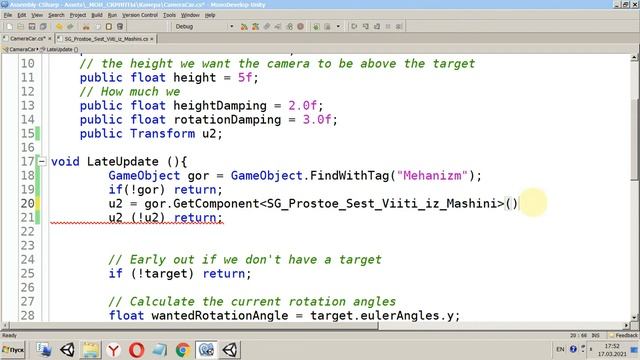This screenshot has width=640, height=360.
Task: Close the CameraCar.cs tab
Action: (50, 39)
